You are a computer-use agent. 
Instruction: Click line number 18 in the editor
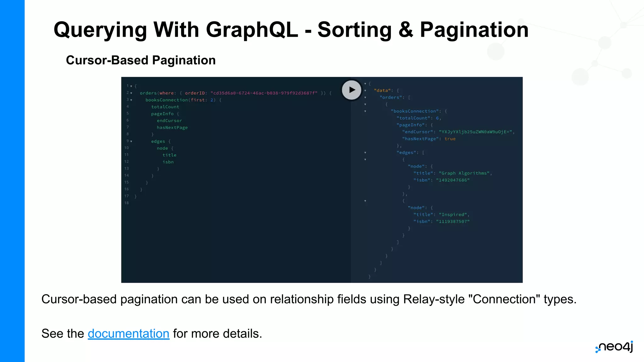pyautogui.click(x=126, y=203)
